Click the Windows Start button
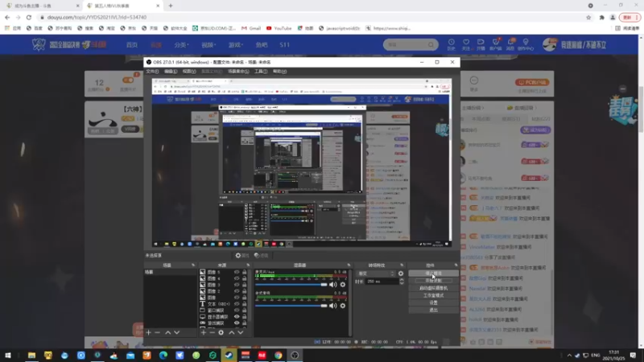644x362 pixels. 8,356
